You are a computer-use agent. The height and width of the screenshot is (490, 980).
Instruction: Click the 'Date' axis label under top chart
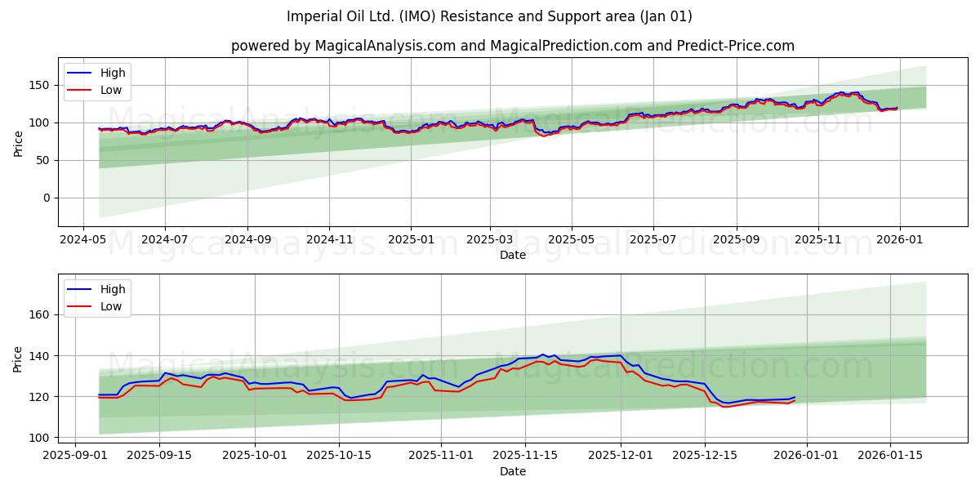[x=513, y=256]
